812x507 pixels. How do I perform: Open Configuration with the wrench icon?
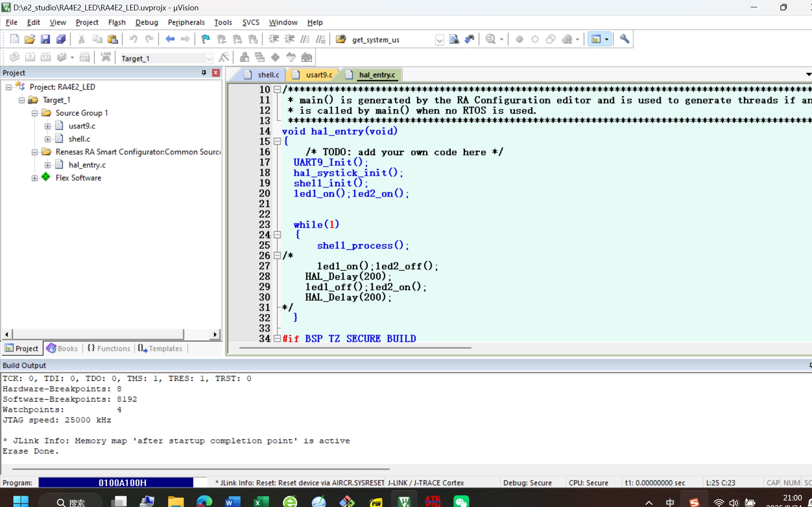624,39
